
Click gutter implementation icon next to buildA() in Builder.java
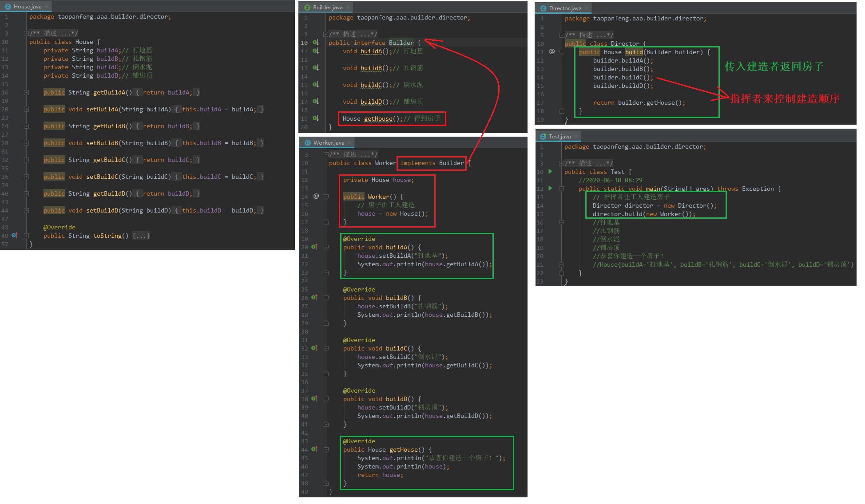coord(315,51)
